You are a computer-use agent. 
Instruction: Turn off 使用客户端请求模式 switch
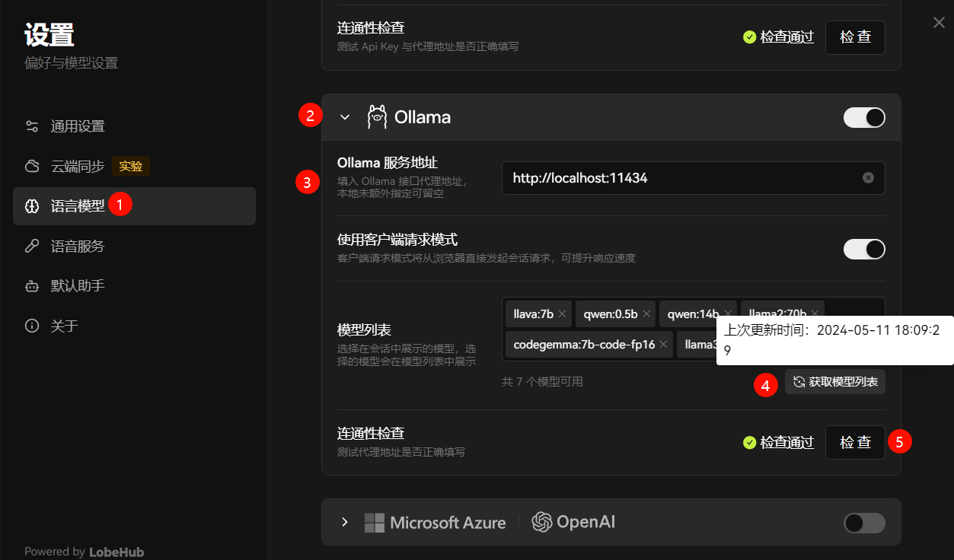864,249
